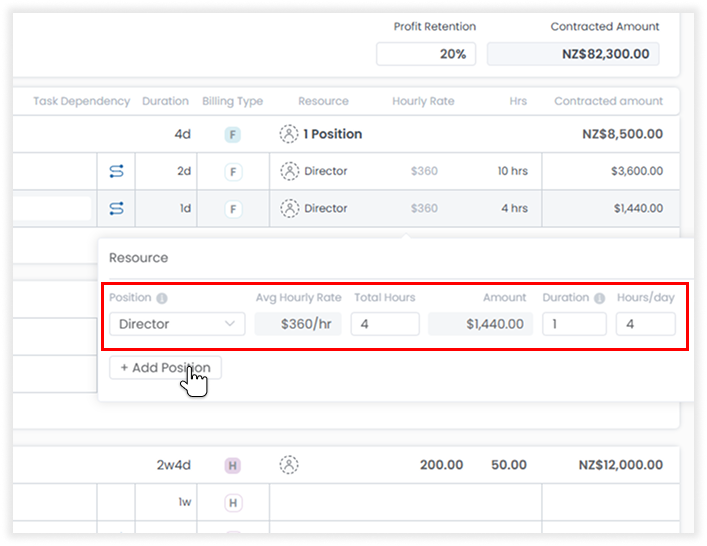Click the $3,600.00 amount cell

pos(637,171)
